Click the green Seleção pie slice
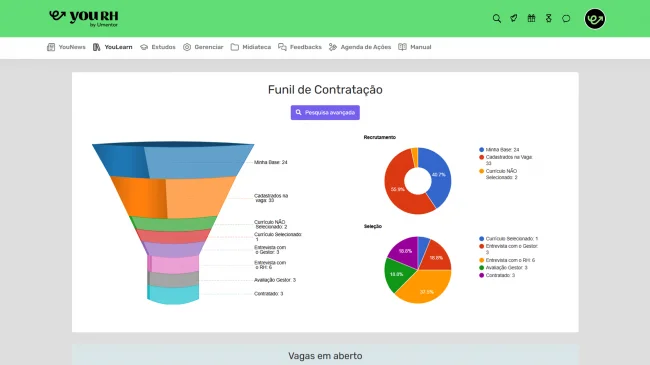This screenshot has height=365, width=650. (396, 274)
